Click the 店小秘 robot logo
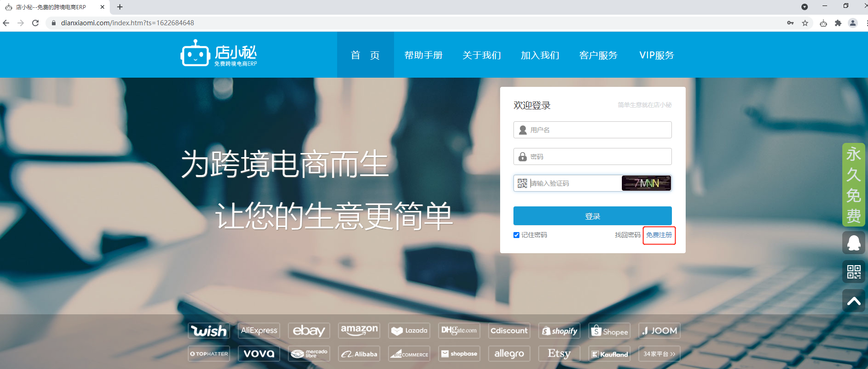The image size is (868, 369). (x=219, y=53)
